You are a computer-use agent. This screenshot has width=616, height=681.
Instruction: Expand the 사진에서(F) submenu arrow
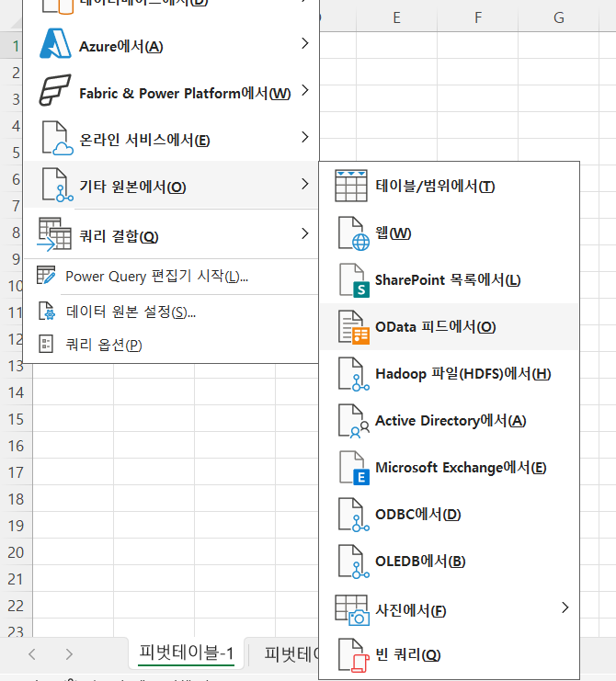click(565, 607)
